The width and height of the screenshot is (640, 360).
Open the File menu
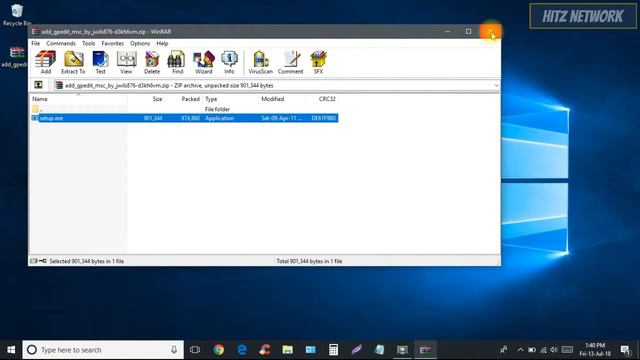(36, 43)
